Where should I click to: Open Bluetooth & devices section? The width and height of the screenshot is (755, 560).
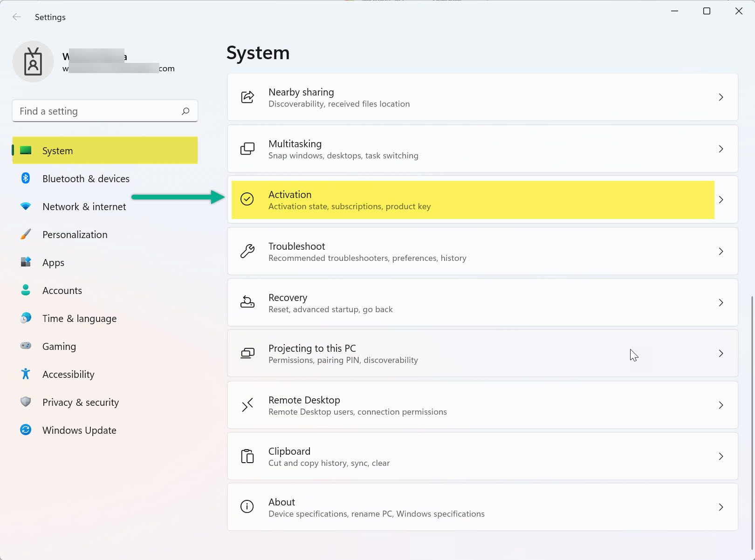coord(105,178)
